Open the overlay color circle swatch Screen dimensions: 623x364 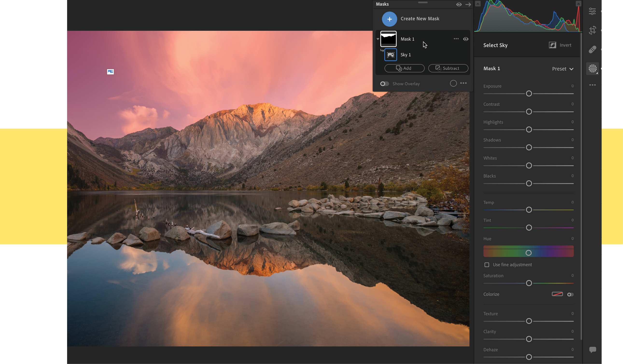coord(453,83)
